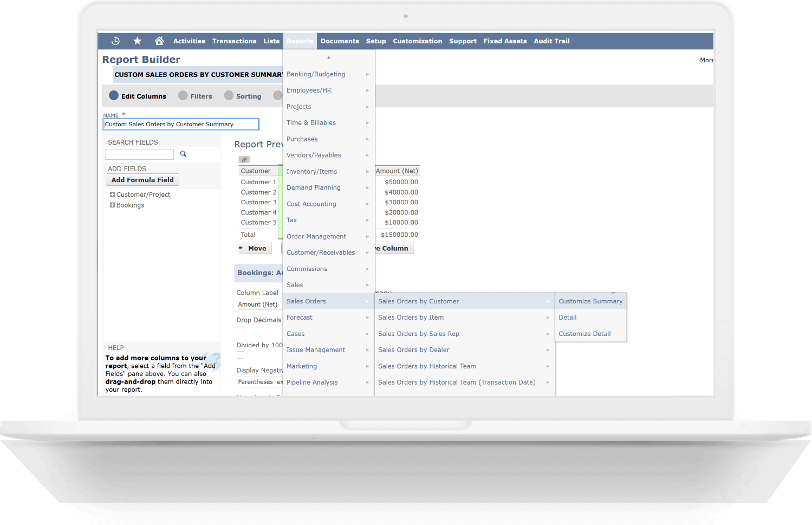Click the left arrow beside Move
Screen dimensions: 812x525
tap(241, 248)
